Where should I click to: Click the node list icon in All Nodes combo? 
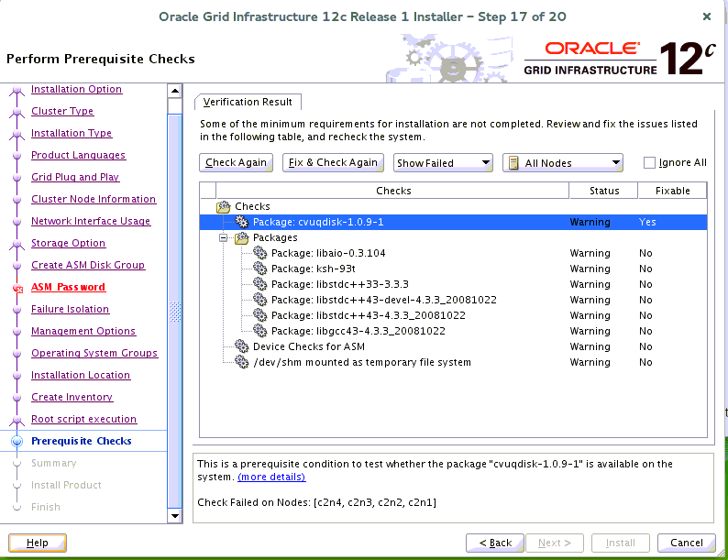click(x=513, y=163)
